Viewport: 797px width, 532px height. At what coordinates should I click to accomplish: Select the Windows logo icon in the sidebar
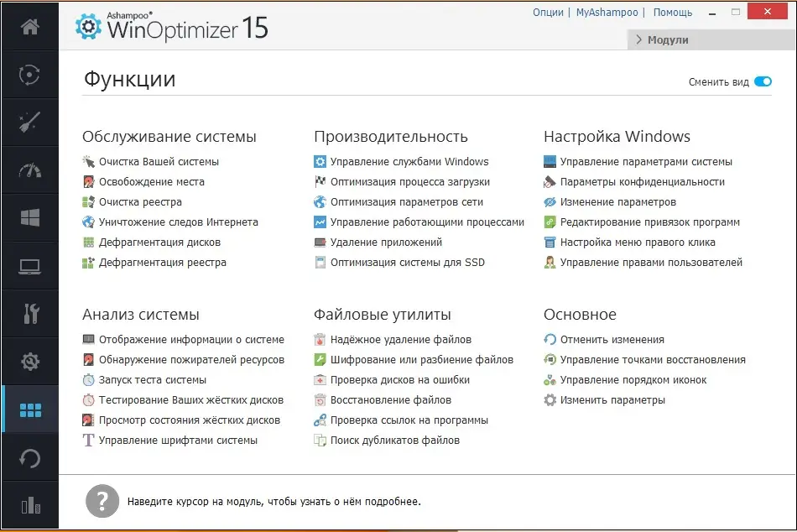click(x=29, y=217)
